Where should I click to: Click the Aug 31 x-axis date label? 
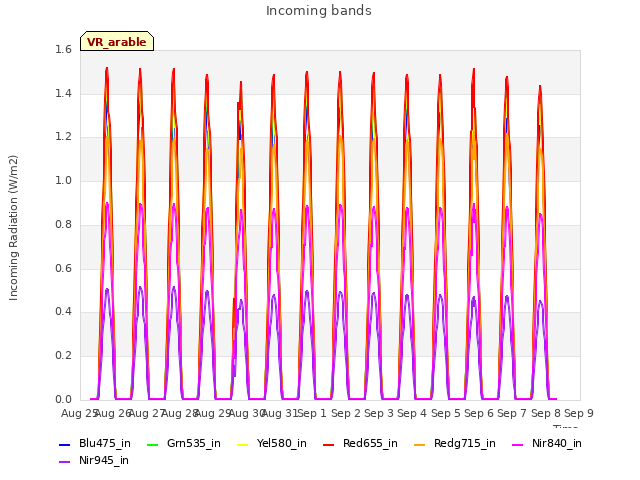click(279, 413)
